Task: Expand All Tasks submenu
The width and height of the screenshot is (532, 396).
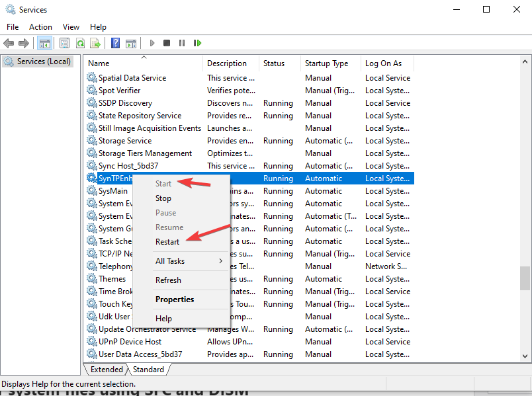Action: tap(181, 261)
